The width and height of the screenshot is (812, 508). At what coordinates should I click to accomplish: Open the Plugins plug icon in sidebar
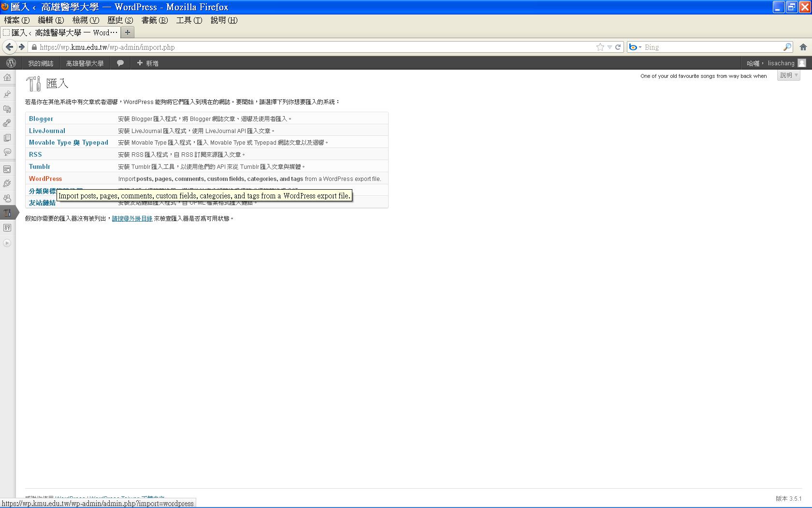point(7,184)
